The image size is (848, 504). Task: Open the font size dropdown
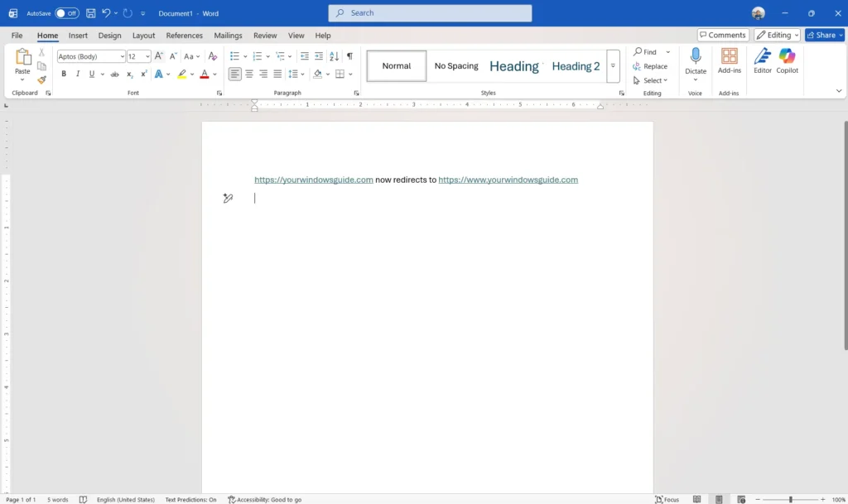tap(147, 56)
